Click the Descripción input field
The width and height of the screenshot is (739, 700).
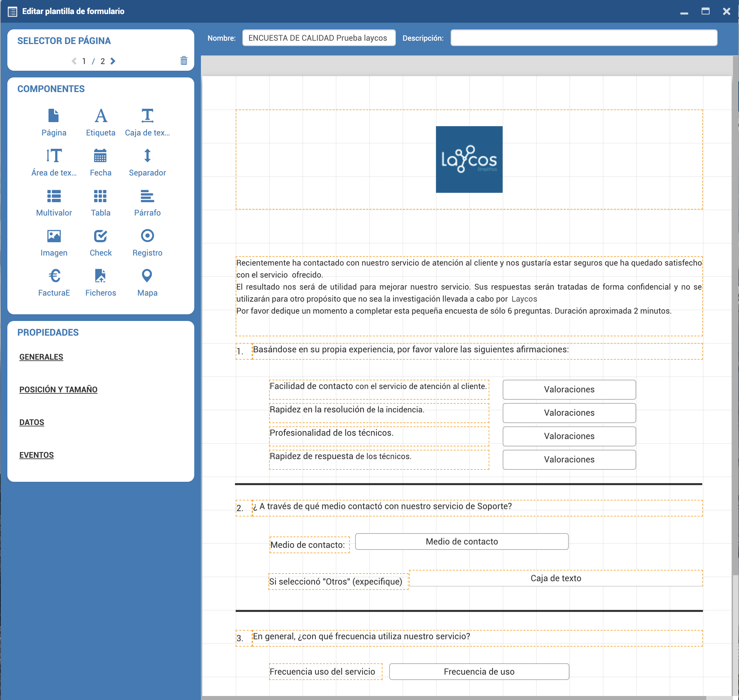(584, 38)
